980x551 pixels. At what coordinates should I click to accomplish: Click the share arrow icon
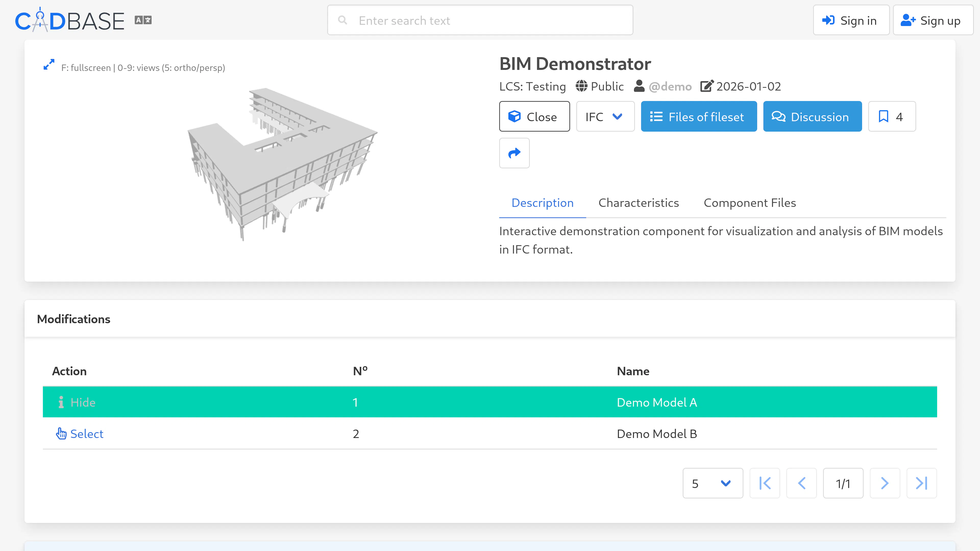514,153
